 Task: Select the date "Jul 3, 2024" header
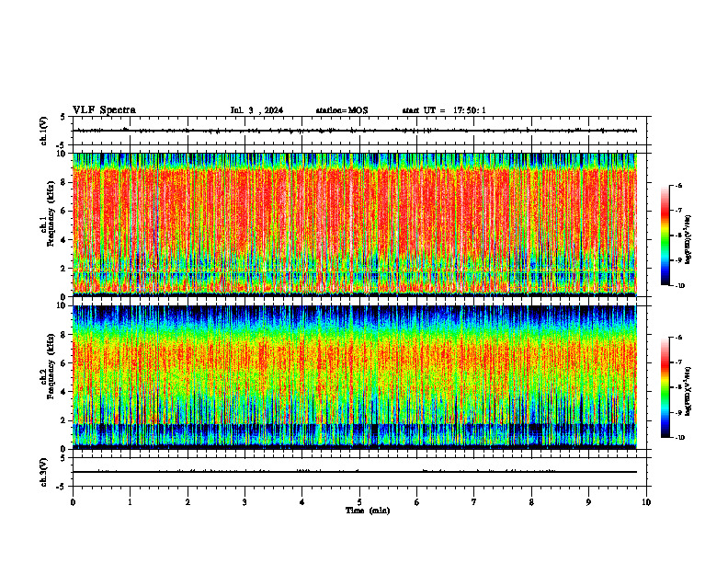click(256, 110)
